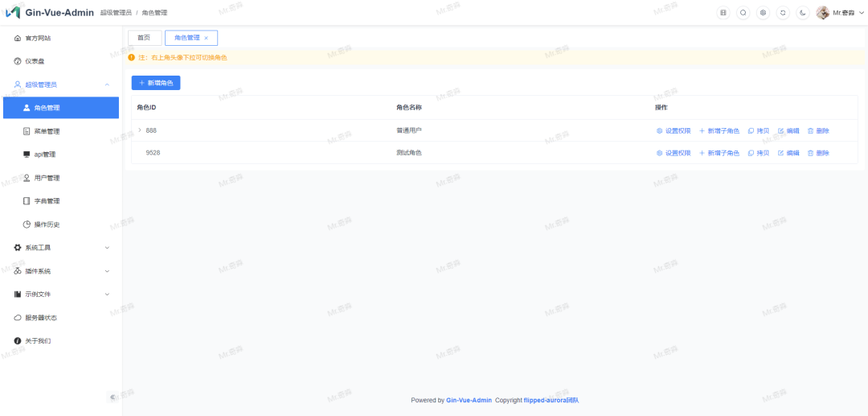The image size is (868, 416).
Task: Delete role 888 with 删除
Action: [x=818, y=130]
